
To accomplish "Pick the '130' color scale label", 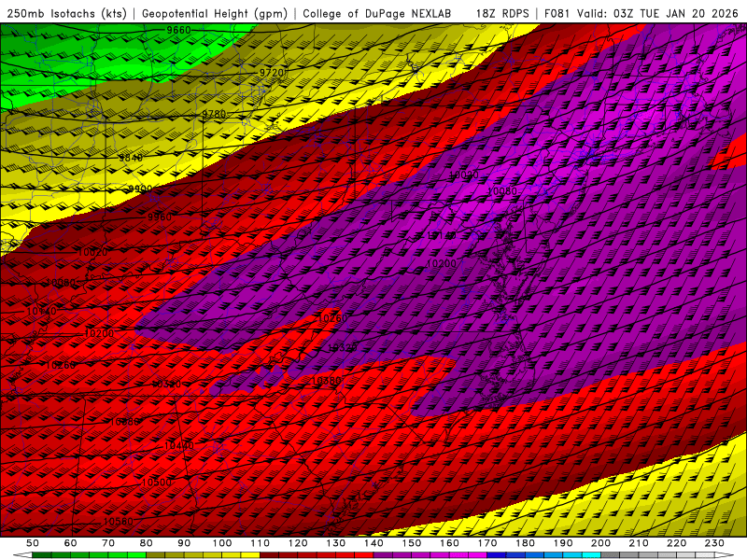I will (336, 543).
